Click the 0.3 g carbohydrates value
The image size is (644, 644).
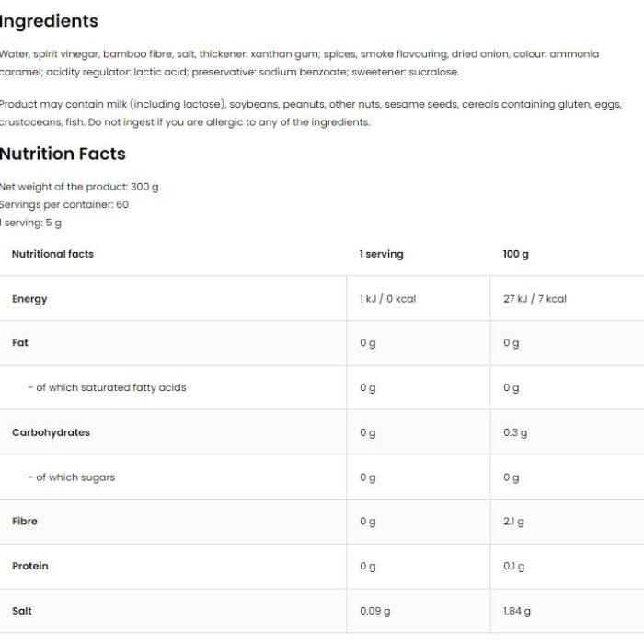[x=515, y=432]
